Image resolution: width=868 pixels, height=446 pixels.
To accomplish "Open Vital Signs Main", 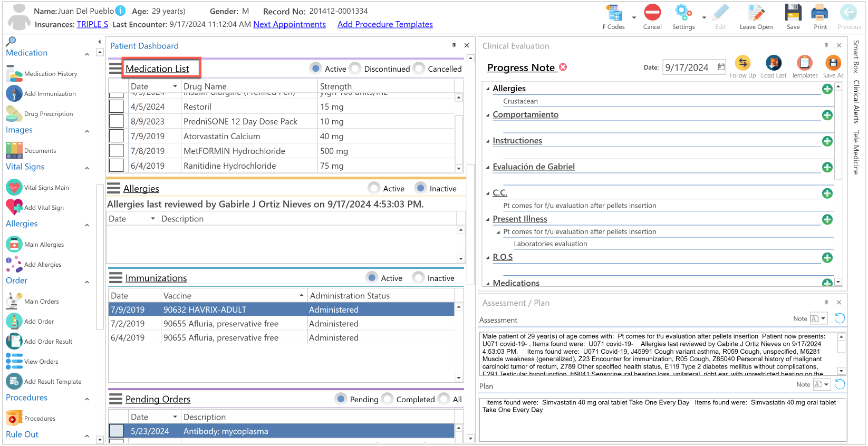I will [x=38, y=188].
